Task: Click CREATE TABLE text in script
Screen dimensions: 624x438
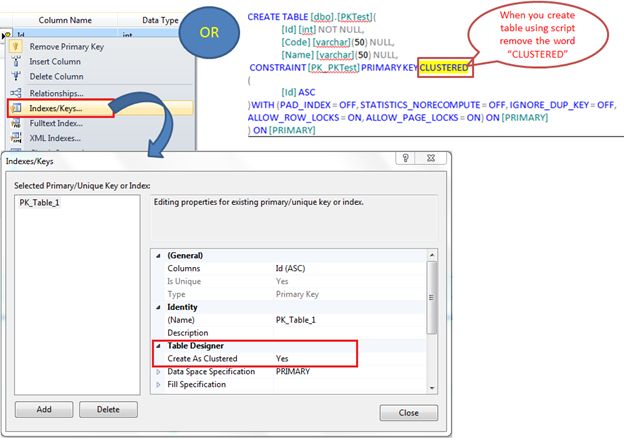Action: 278,17
